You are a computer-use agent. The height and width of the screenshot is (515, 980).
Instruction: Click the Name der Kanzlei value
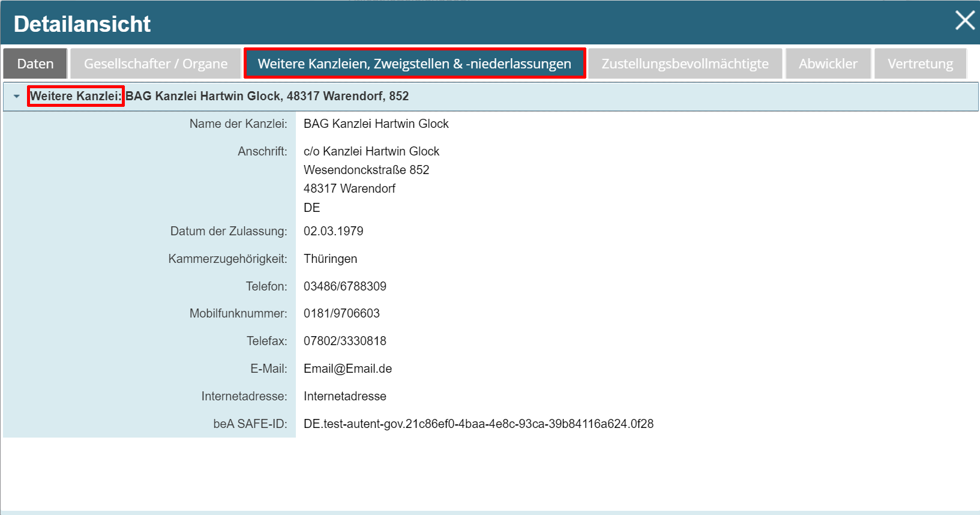coord(376,124)
